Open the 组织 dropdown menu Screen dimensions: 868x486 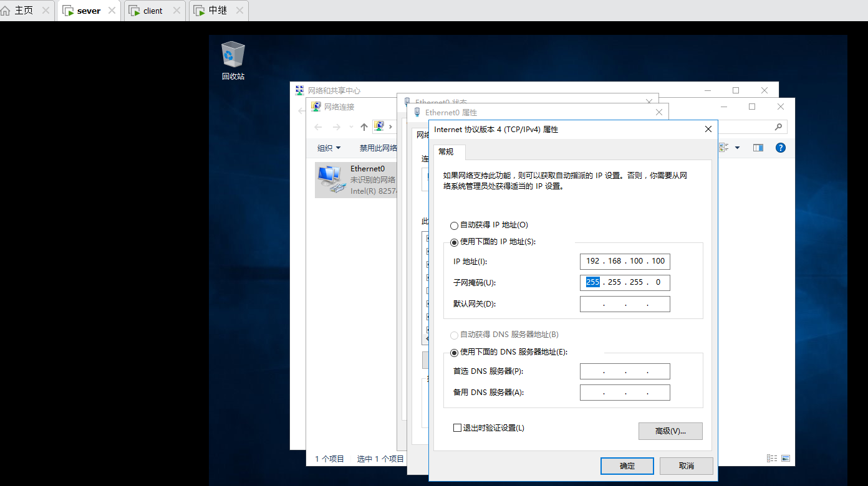click(x=329, y=148)
